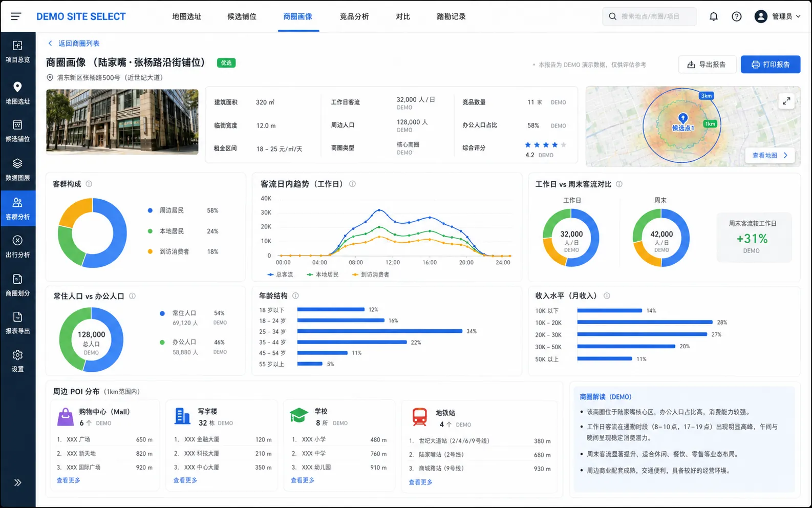812x508 pixels.
Task: Expand the map preview to fullscreen
Action: pyautogui.click(x=786, y=101)
